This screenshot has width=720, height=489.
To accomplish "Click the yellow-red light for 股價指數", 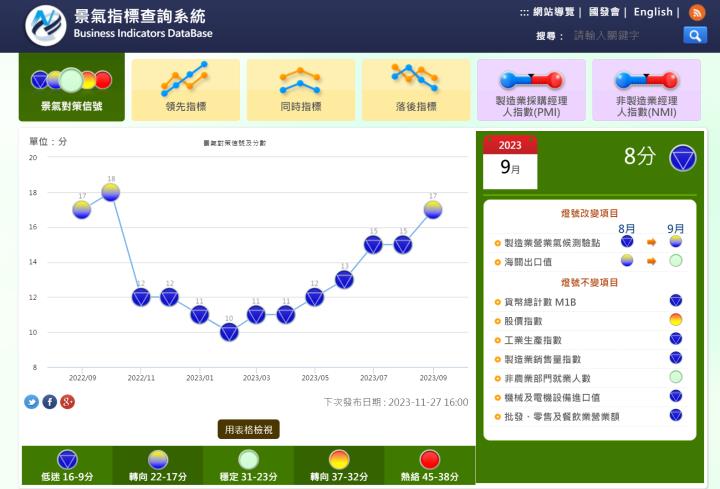I will (x=675, y=320).
